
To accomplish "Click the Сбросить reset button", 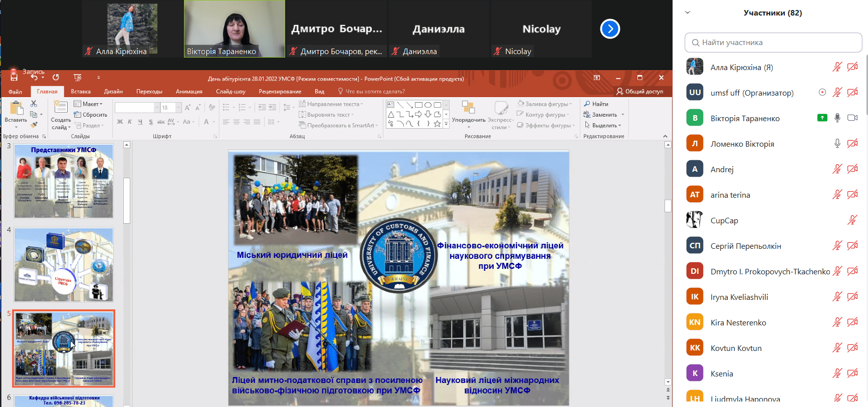I will coord(91,115).
